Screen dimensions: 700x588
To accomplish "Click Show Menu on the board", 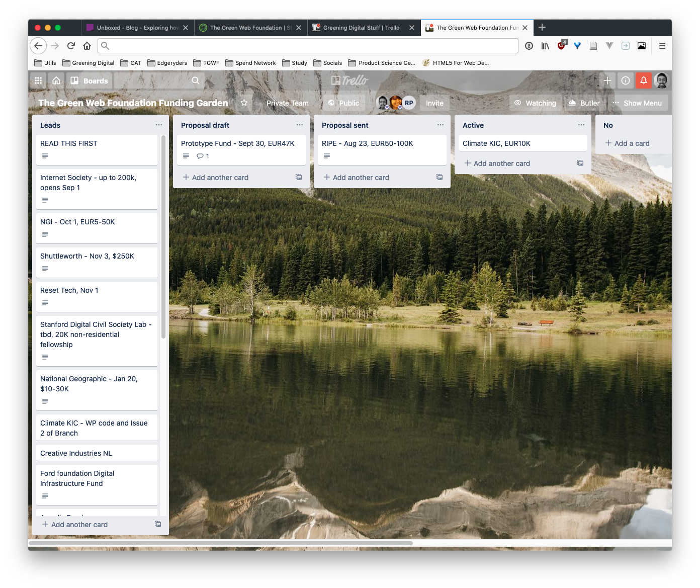I will point(637,103).
